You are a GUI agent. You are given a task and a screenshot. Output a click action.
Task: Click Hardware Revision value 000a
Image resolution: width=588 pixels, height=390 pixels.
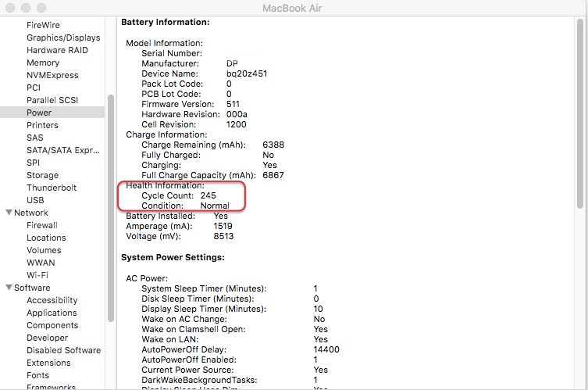click(237, 114)
